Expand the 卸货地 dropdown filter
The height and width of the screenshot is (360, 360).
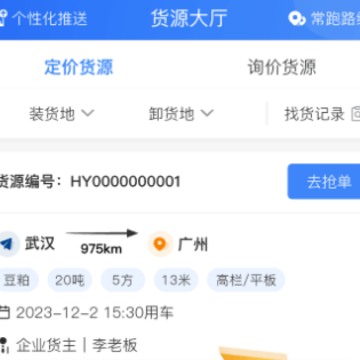pyautogui.click(x=181, y=114)
